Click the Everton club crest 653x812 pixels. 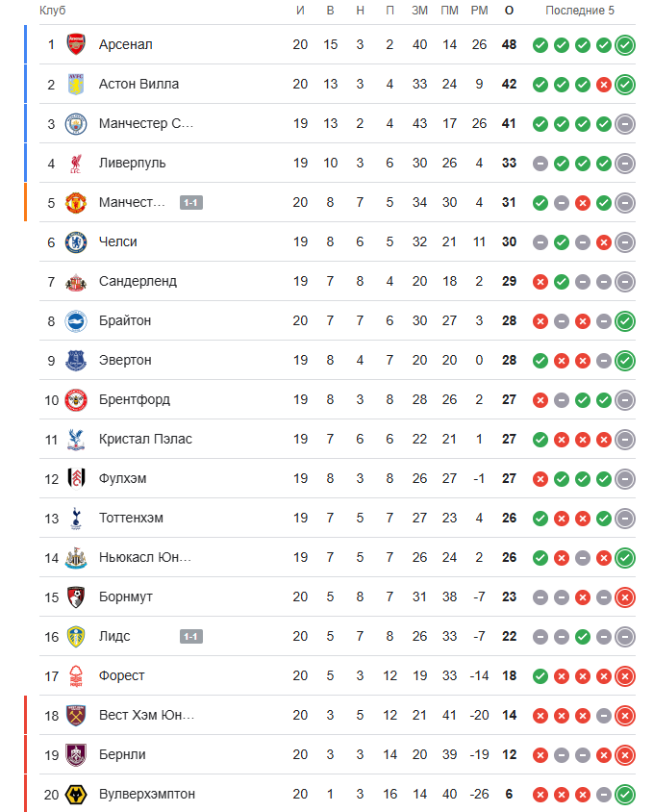tap(76, 361)
